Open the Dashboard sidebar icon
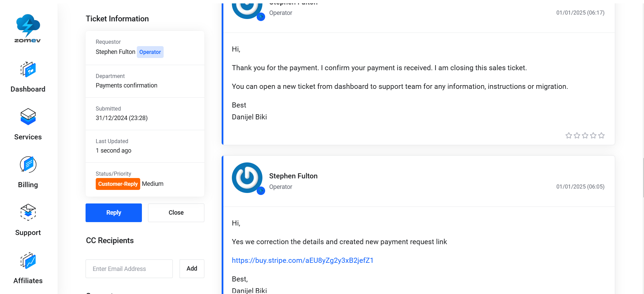Image resolution: width=644 pixels, height=294 pixels. (x=28, y=70)
